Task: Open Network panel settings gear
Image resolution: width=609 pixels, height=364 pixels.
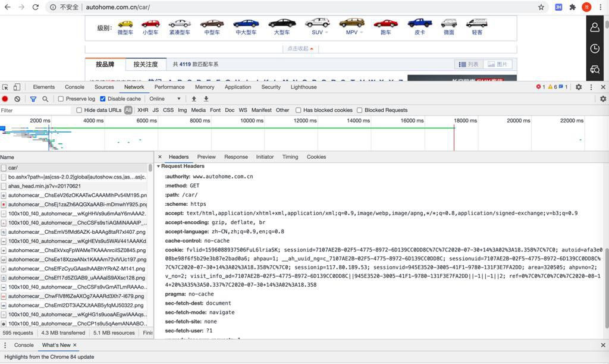Action: [603, 99]
